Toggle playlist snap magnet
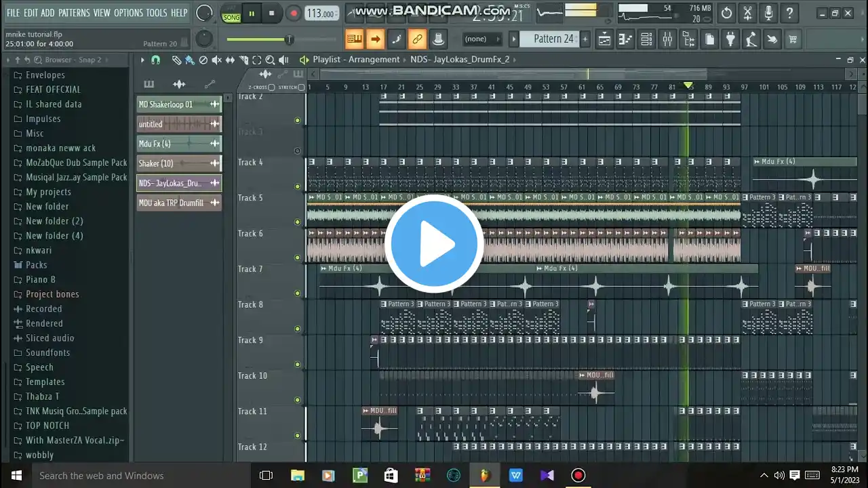This screenshot has width=868, height=488. [x=155, y=60]
